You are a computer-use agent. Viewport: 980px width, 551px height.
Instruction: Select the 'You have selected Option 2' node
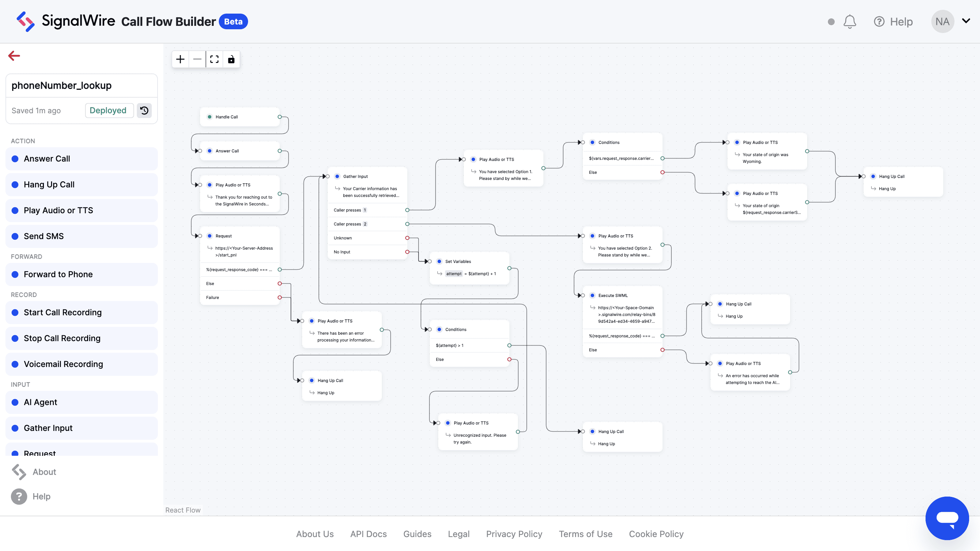click(622, 245)
